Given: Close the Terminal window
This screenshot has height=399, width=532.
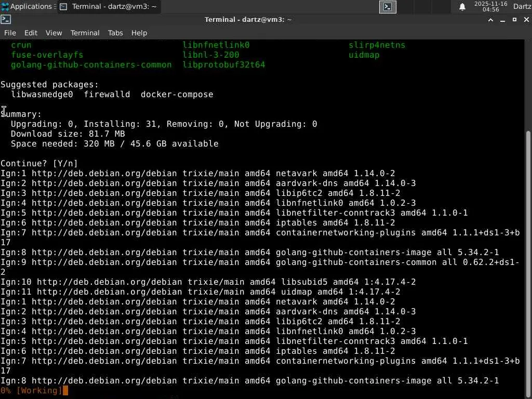Looking at the screenshot, I should click(526, 20).
